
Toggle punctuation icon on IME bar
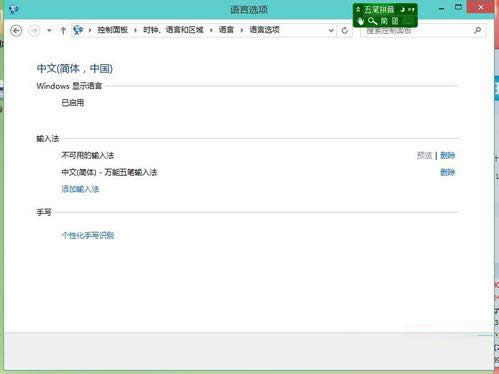[x=411, y=10]
